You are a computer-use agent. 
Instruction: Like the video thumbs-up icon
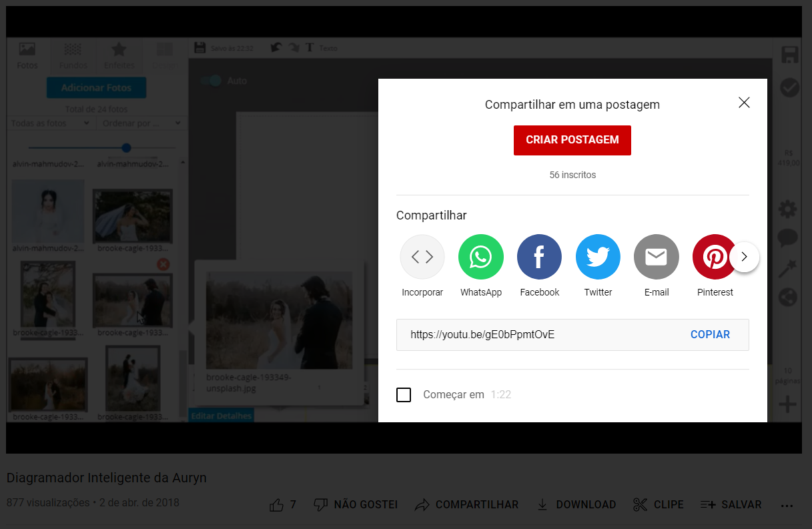pos(277,505)
